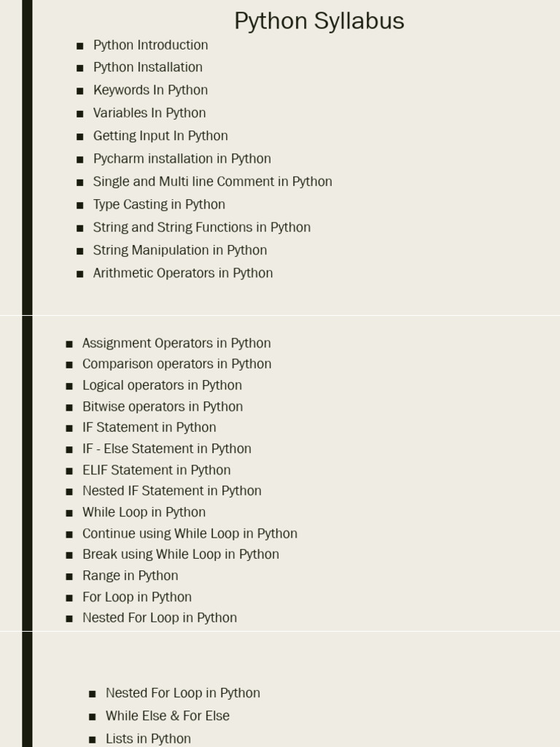Click the Python Syllabus title
Viewport: 560px width, 747px height.
click(319, 21)
